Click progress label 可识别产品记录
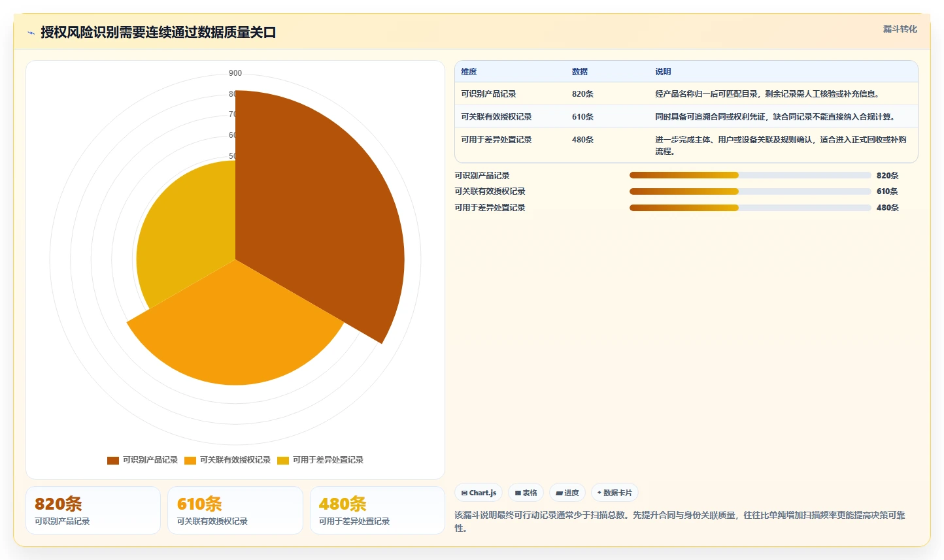This screenshot has width=944, height=560. [482, 176]
